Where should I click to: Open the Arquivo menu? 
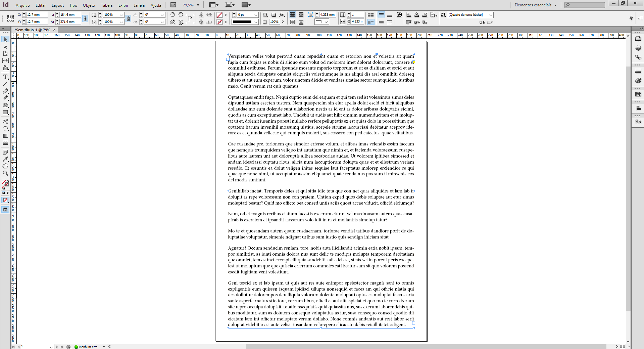(x=23, y=5)
